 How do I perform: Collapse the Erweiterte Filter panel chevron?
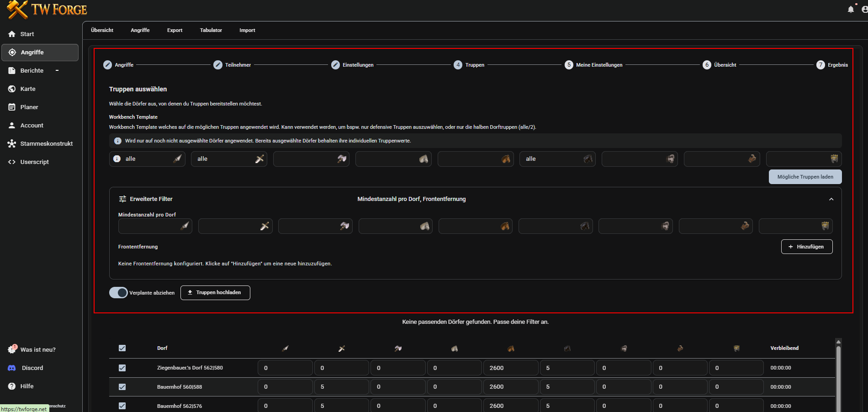pyautogui.click(x=831, y=199)
